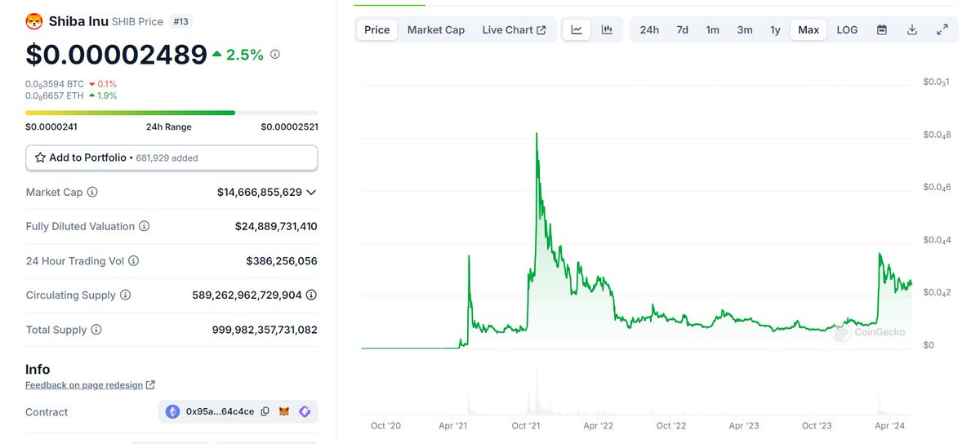Click the price $0.00002489
Screen dimensions: 980x444
point(116,55)
